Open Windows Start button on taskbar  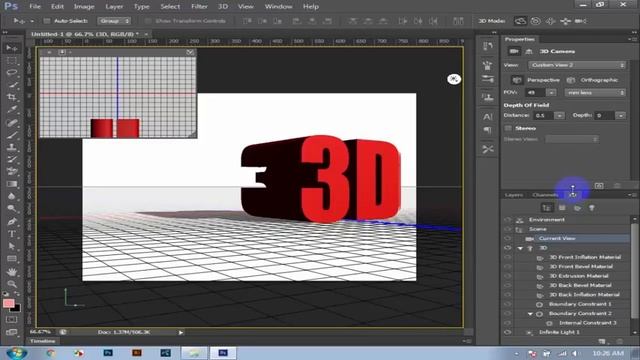tap(17, 353)
